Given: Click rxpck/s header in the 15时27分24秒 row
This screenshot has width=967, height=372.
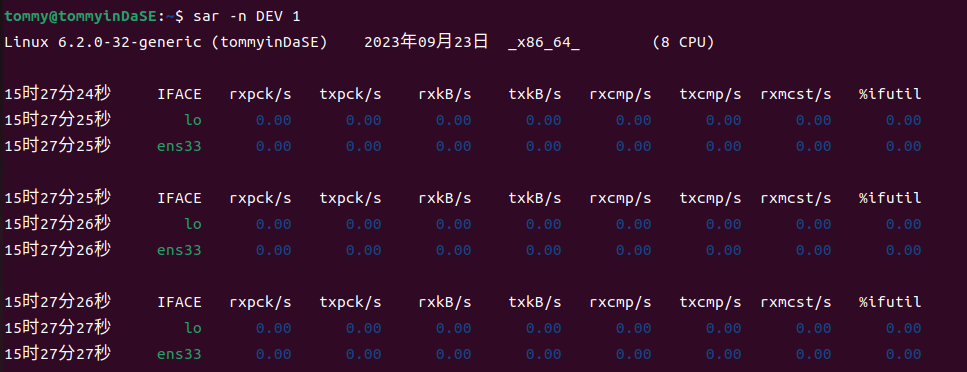Looking at the screenshot, I should point(260,94).
